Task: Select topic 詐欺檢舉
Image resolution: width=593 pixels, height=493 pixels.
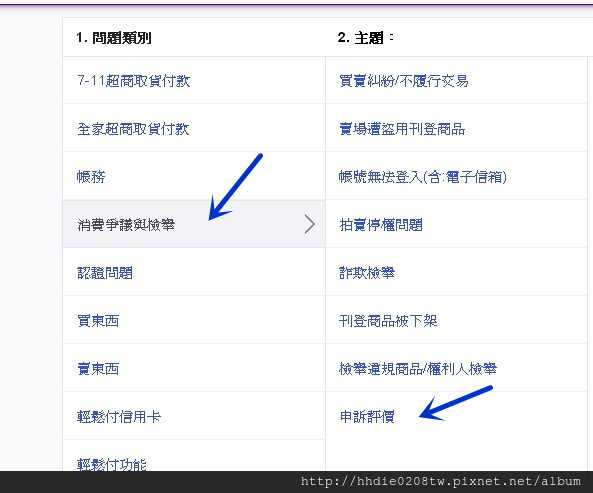Action: tap(366, 273)
